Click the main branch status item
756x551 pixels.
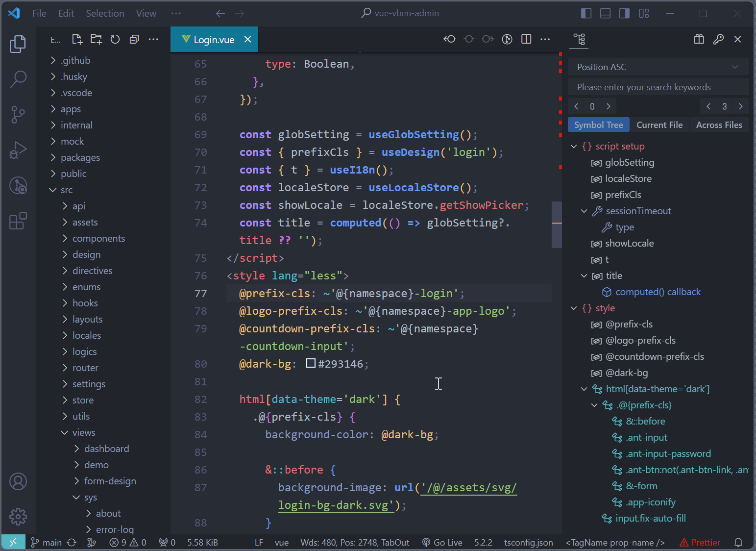[x=46, y=542]
